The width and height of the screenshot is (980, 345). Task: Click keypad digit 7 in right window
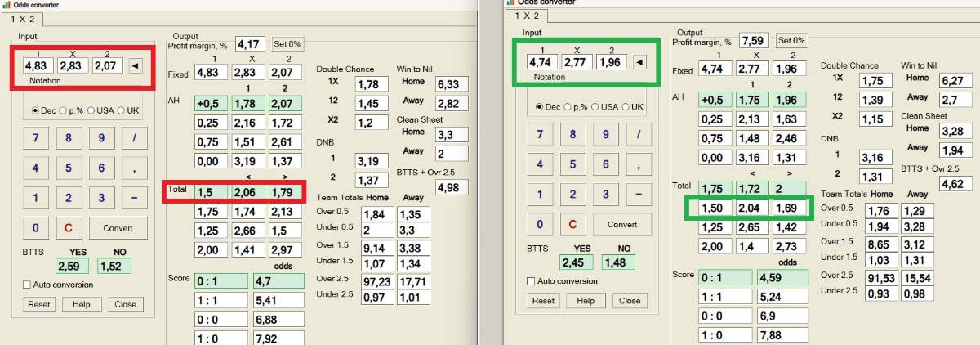point(540,134)
